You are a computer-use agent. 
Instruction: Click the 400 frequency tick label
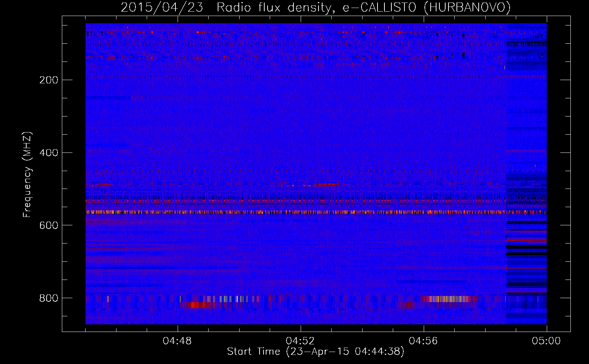pos(49,153)
